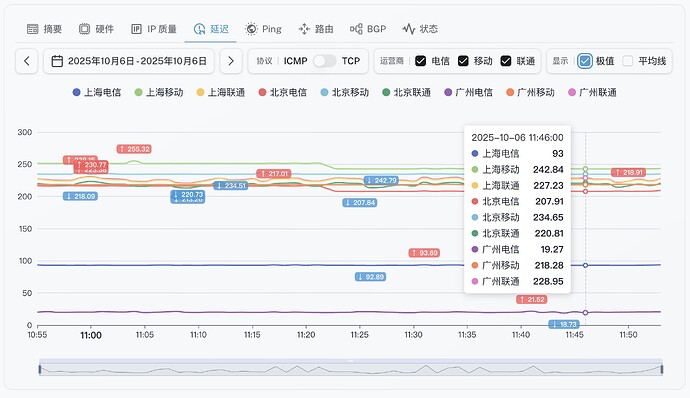Image resolution: width=690 pixels, height=398 pixels.
Task: Switch to the 状态 status tab
Action: click(x=420, y=29)
